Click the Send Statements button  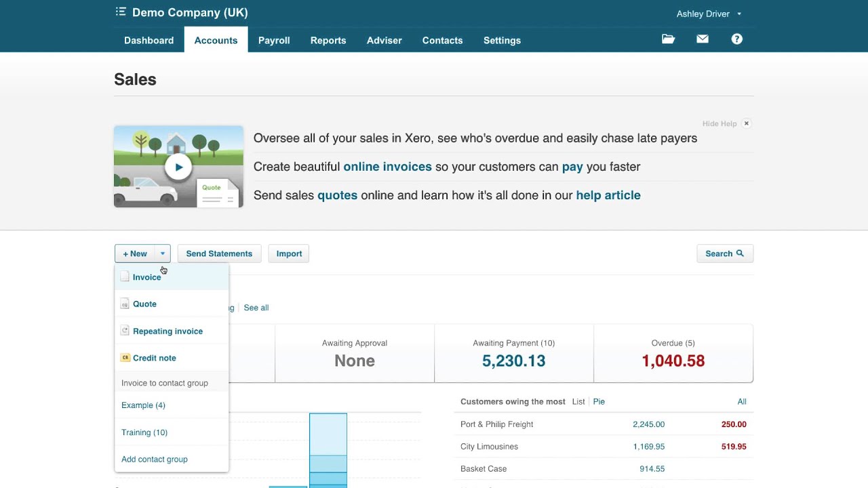coord(219,253)
